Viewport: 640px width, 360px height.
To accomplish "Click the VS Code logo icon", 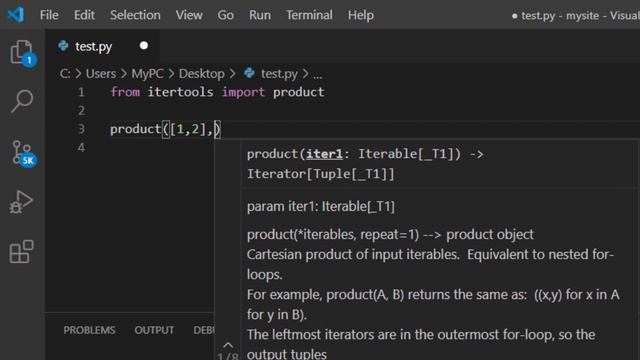I will point(16,15).
